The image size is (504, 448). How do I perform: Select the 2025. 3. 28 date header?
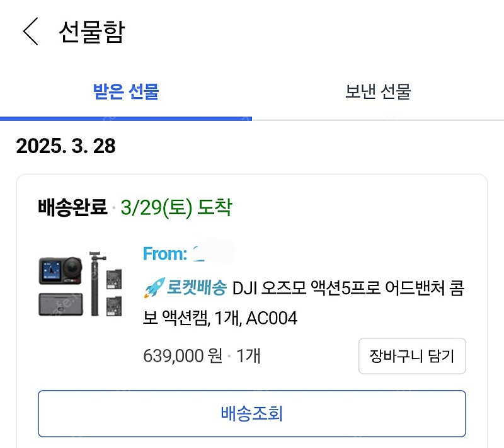66,146
